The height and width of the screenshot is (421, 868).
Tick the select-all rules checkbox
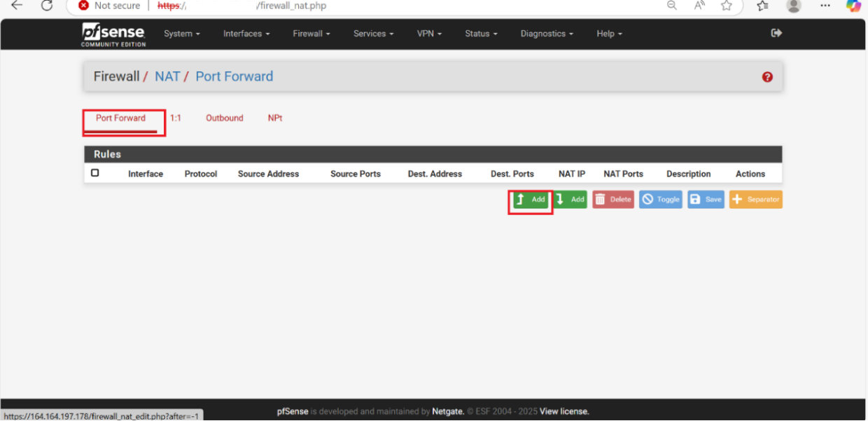tap(95, 173)
